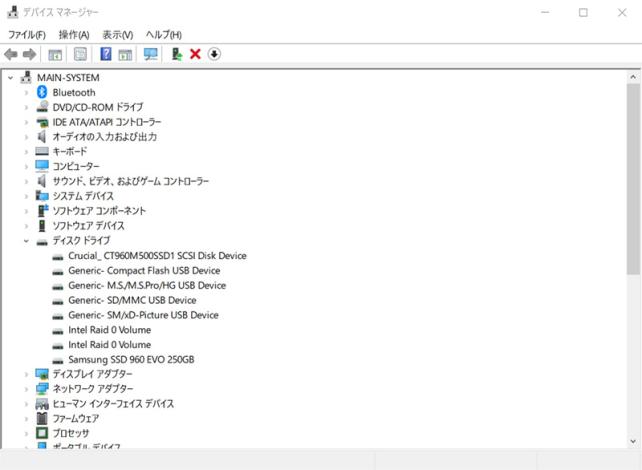Collapse the ディスク ドライブ category
This screenshot has height=470, width=642.
pyautogui.click(x=26, y=241)
